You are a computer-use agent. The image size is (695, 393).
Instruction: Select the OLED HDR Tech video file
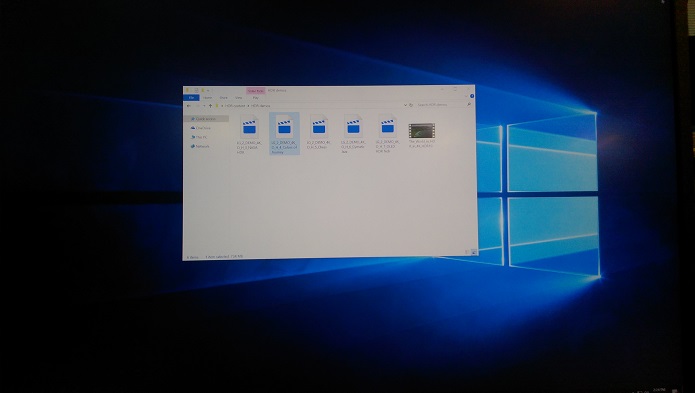(388, 133)
